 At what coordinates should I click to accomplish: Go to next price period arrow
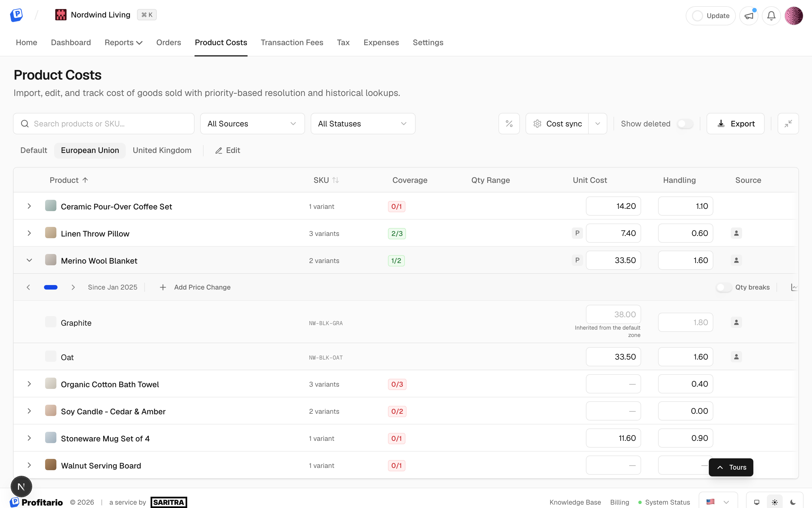73,287
